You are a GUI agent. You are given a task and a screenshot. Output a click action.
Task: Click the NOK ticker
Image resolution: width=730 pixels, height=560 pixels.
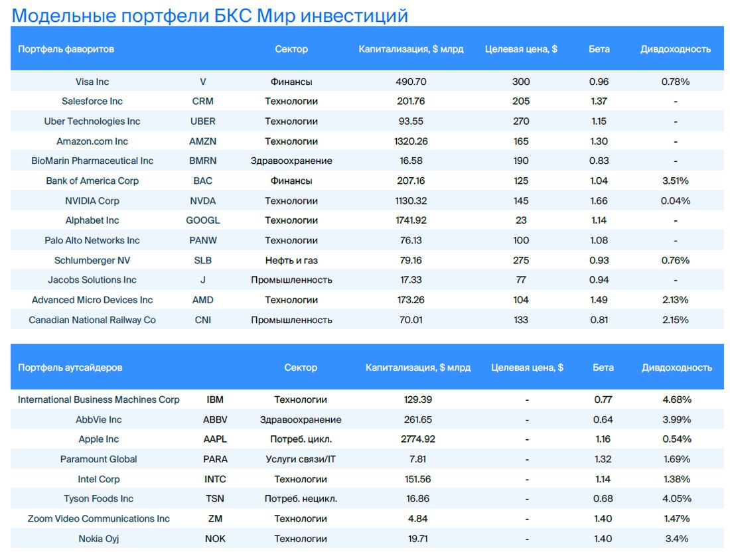pyautogui.click(x=215, y=539)
